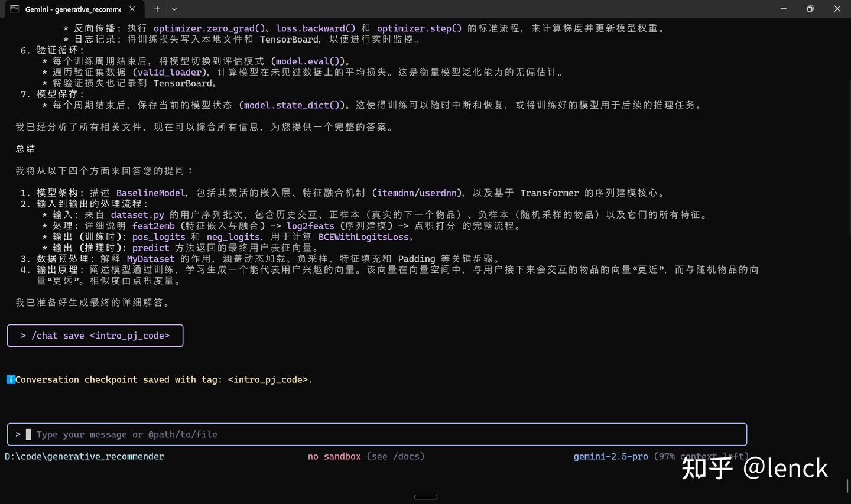
Task: Maximize the terminal window
Action: (x=810, y=9)
